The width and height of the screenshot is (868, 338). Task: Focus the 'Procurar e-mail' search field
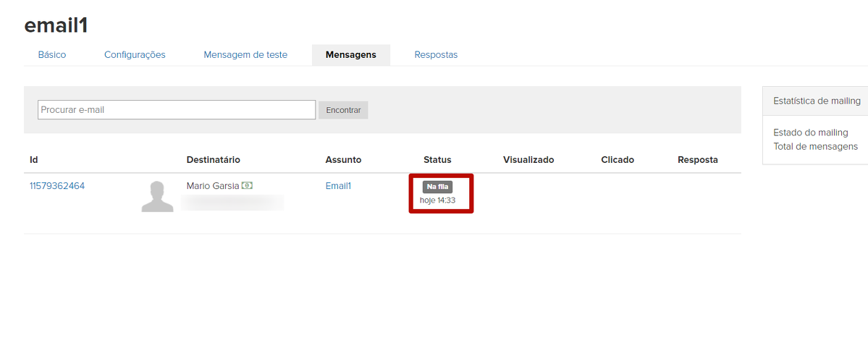click(177, 110)
